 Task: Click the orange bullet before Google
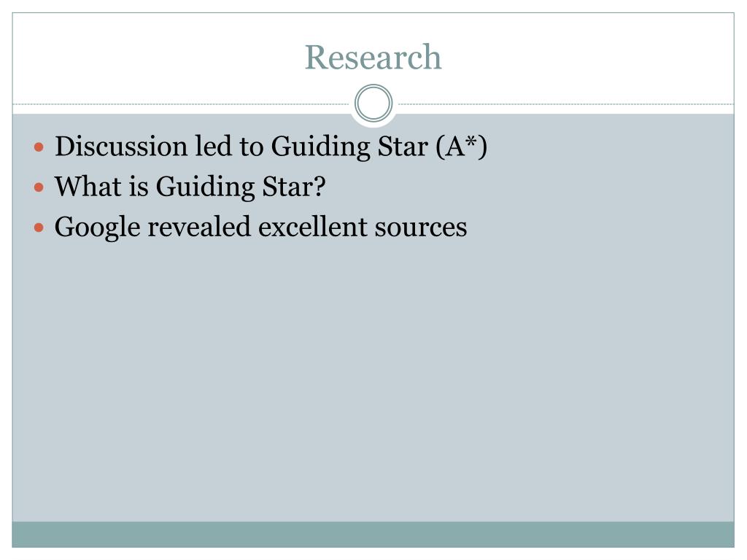pyautogui.click(x=39, y=227)
